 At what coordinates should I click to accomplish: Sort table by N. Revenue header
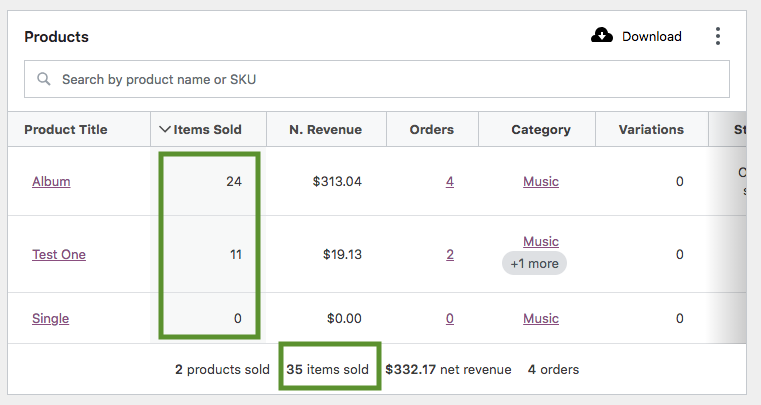pyautogui.click(x=326, y=130)
